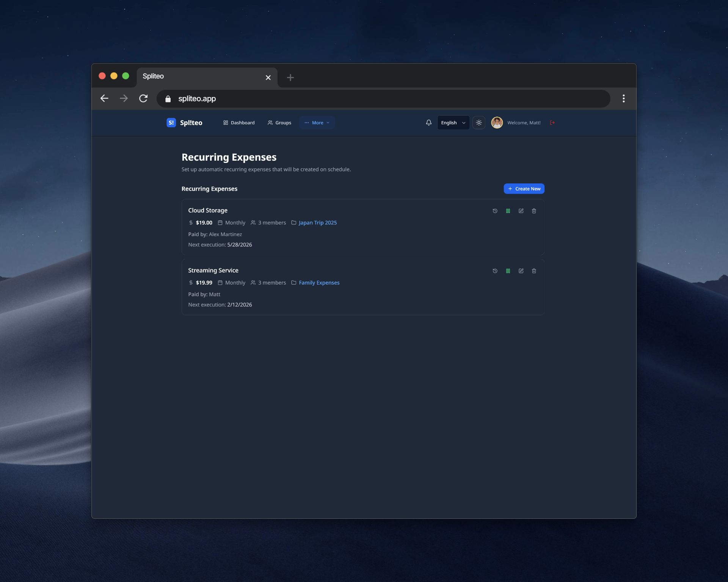Screen dimensions: 728x582
Task: Open the English language dropdown
Action: (x=453, y=122)
